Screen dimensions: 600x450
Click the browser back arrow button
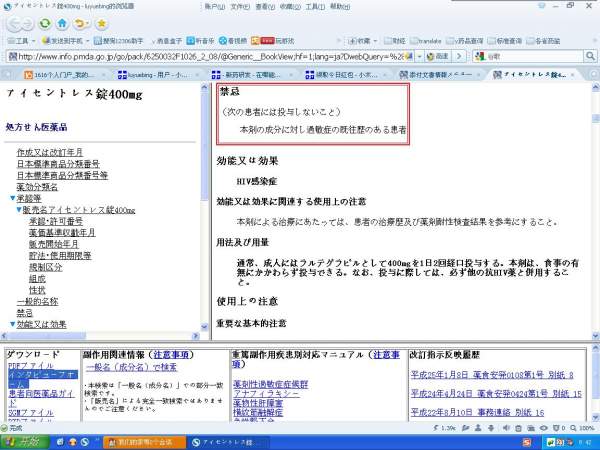click(x=15, y=24)
